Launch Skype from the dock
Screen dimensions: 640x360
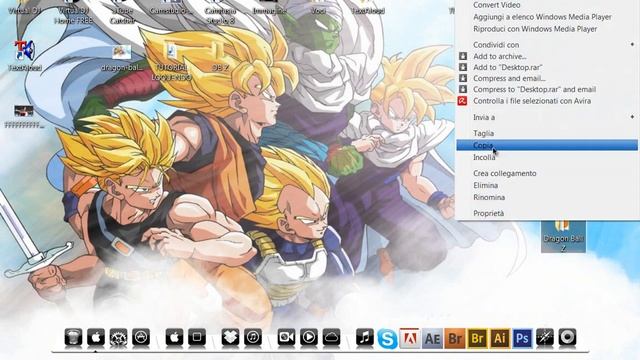point(387,338)
